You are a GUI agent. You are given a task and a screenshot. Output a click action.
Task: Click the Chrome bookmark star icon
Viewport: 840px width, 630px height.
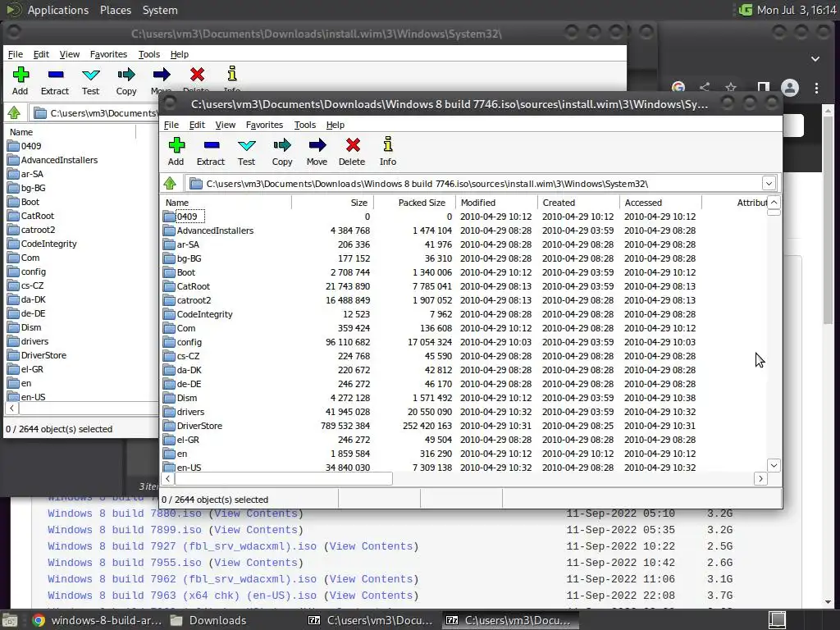point(731,87)
